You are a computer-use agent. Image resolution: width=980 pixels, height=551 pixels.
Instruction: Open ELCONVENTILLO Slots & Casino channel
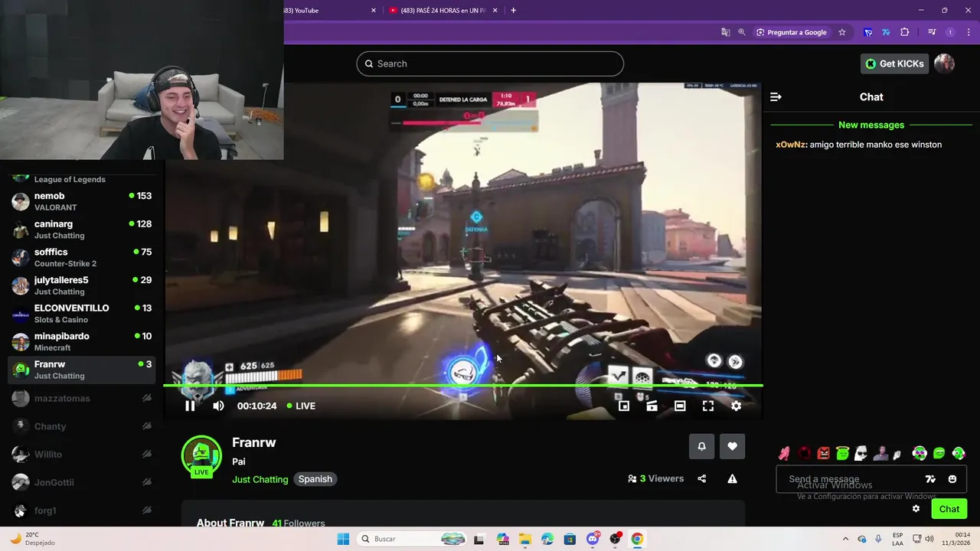coord(81,314)
